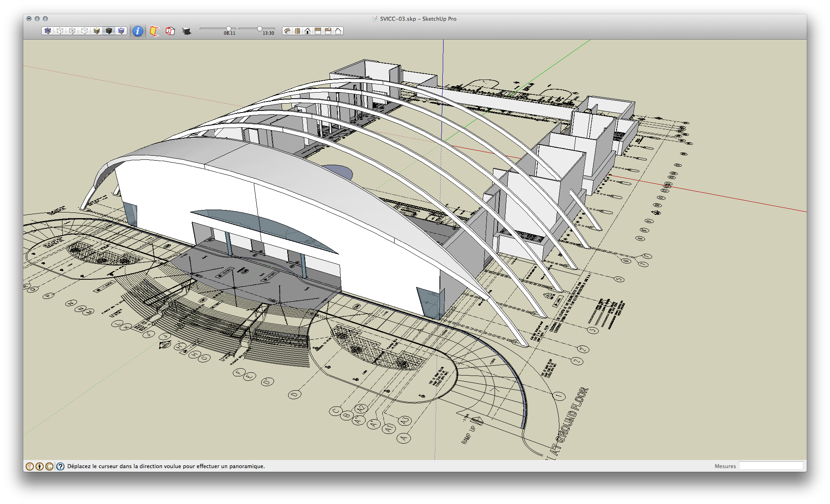The height and width of the screenshot is (504, 830).
Task: Select the Shaded face style cube
Action: [x=97, y=31]
